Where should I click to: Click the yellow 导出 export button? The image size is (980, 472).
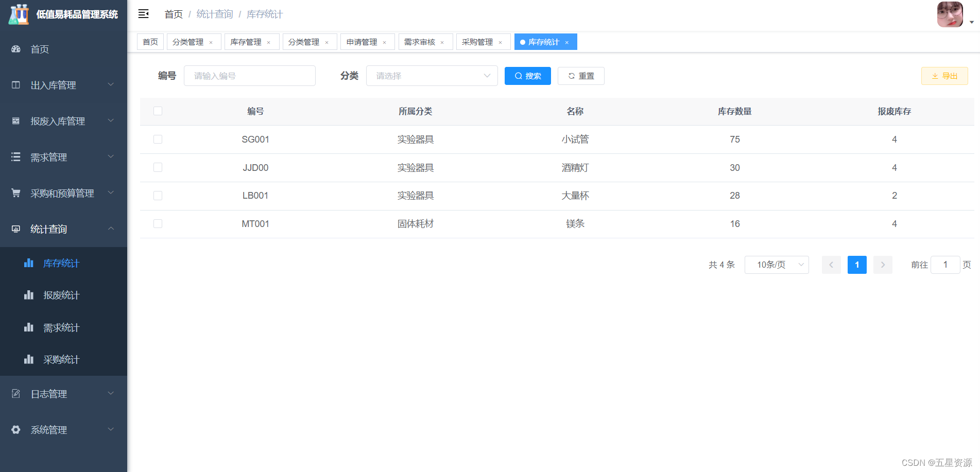tap(944, 76)
